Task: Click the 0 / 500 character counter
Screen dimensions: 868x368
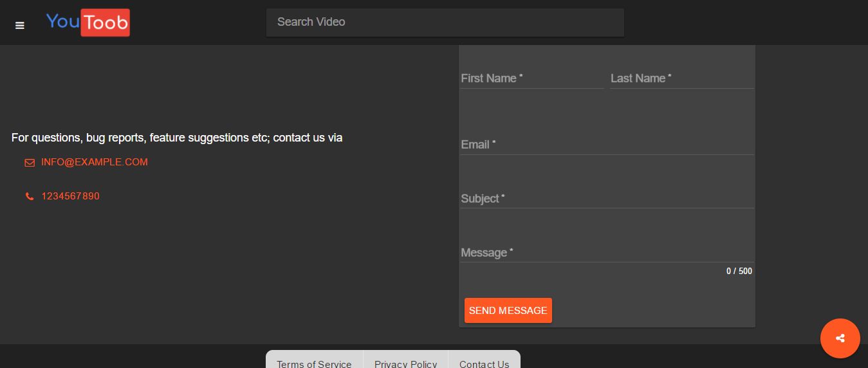Action: (x=739, y=271)
